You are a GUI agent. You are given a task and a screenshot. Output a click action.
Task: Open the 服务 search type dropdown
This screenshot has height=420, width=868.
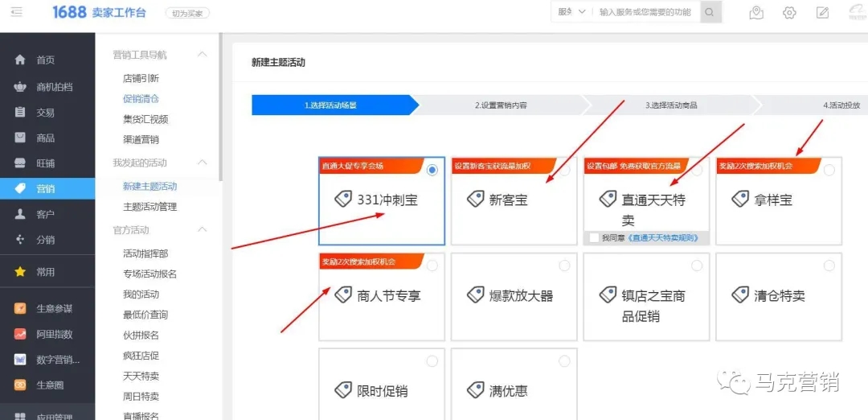pos(572,12)
